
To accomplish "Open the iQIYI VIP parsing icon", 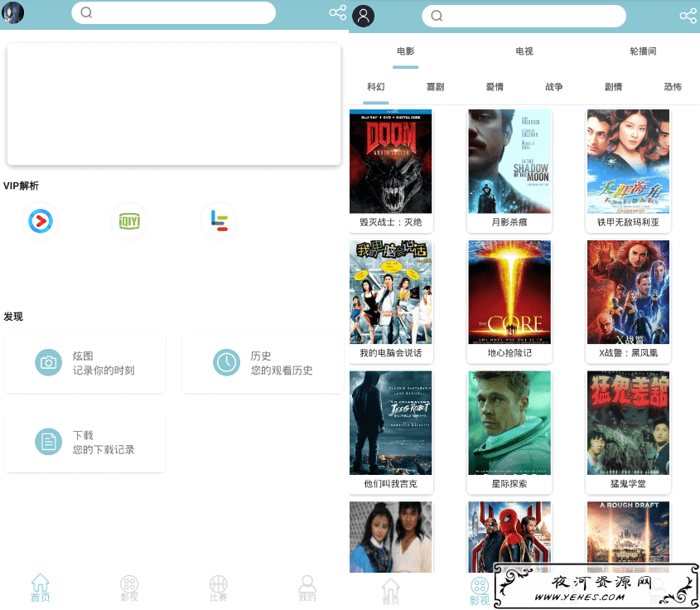I will (129, 220).
